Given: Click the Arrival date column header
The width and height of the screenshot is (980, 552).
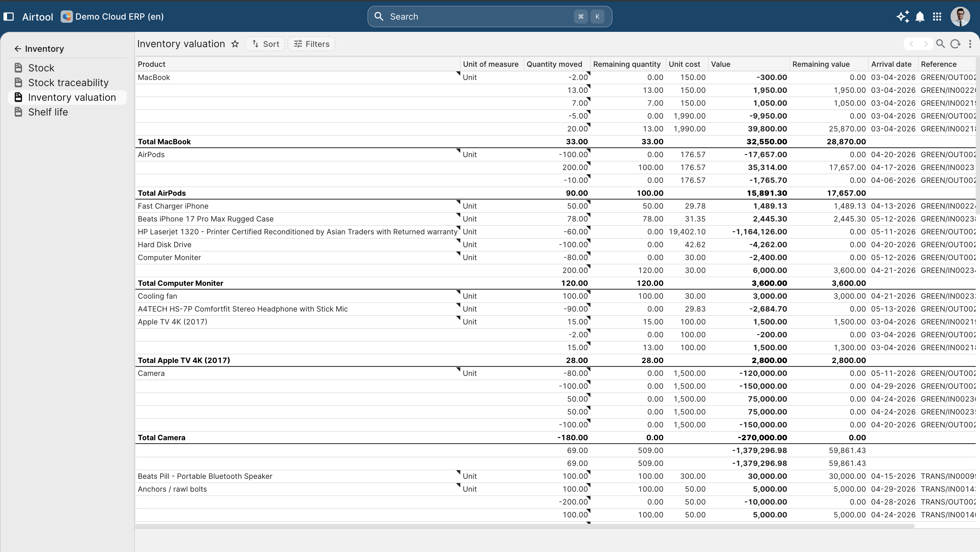Looking at the screenshot, I should coord(893,64).
